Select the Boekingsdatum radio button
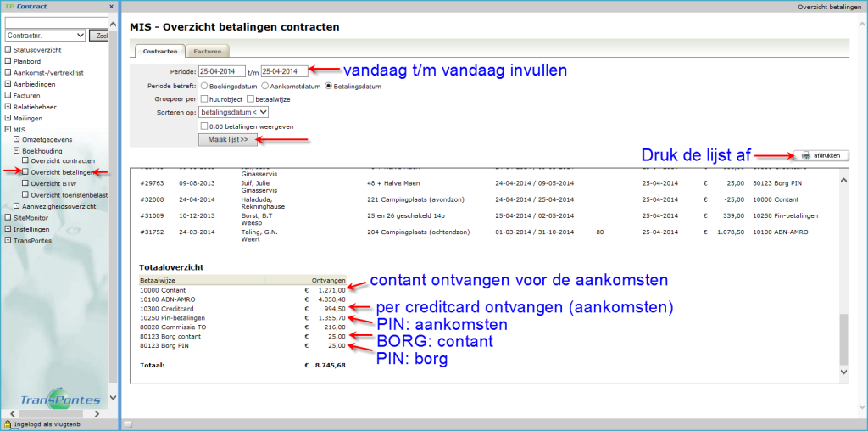The image size is (868, 431). pyautogui.click(x=204, y=86)
